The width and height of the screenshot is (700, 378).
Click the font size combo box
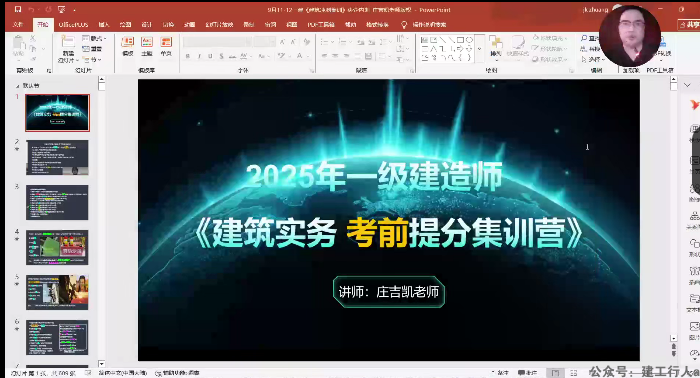(x=264, y=42)
